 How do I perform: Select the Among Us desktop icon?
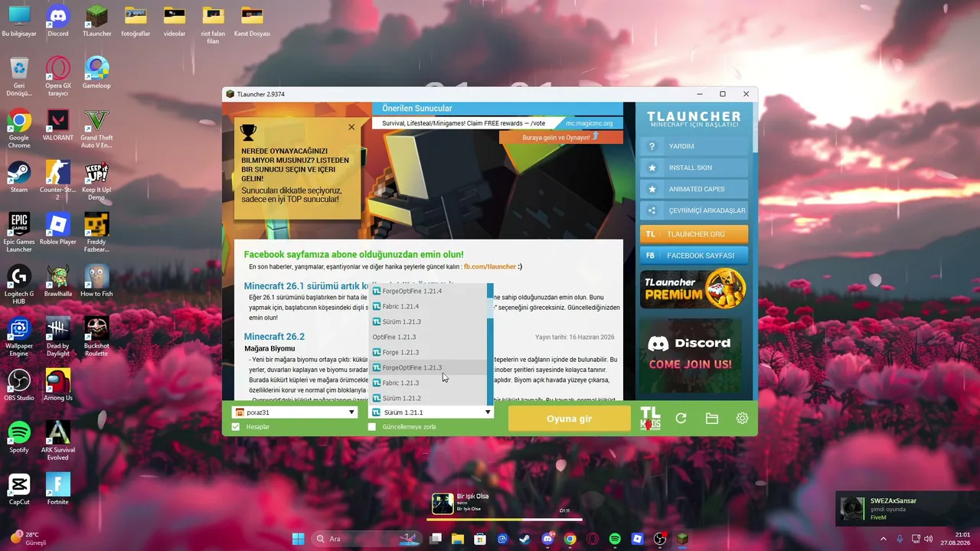pyautogui.click(x=58, y=385)
